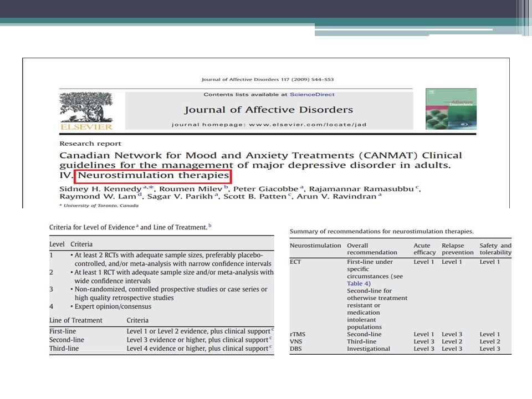Click 'Summary of recommendations' table caption
532x399 pixels.
[x=381, y=232]
